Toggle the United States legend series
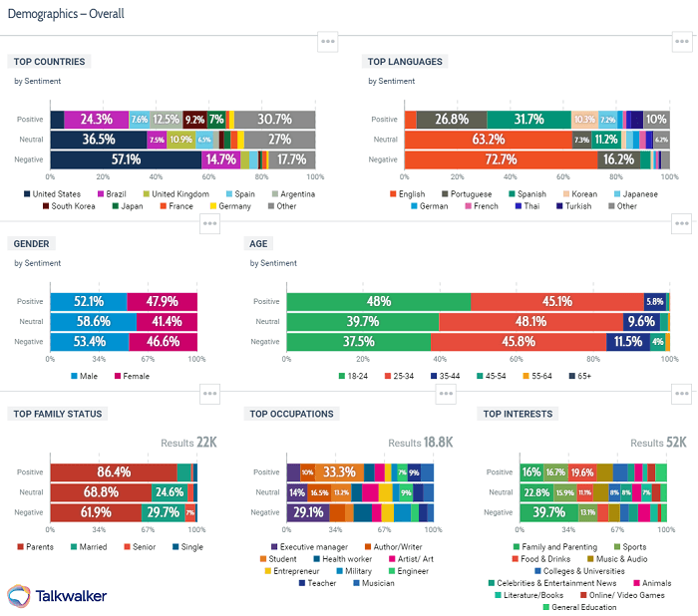 [54, 194]
